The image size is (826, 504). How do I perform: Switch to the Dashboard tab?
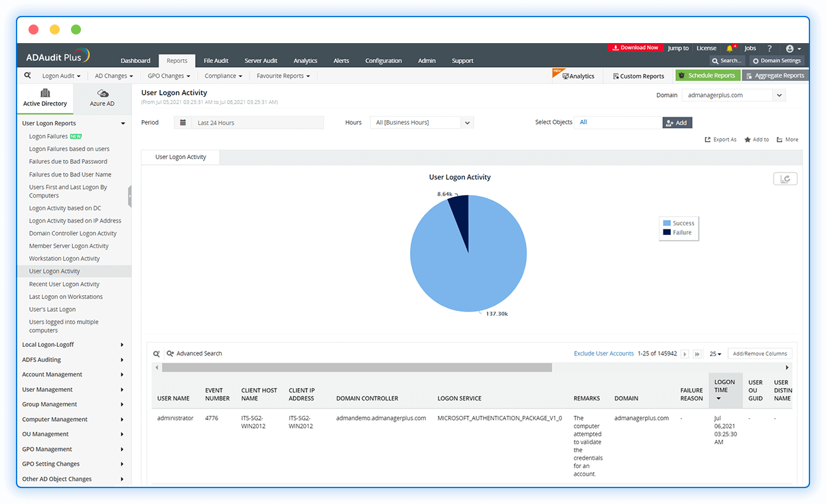[135, 61]
